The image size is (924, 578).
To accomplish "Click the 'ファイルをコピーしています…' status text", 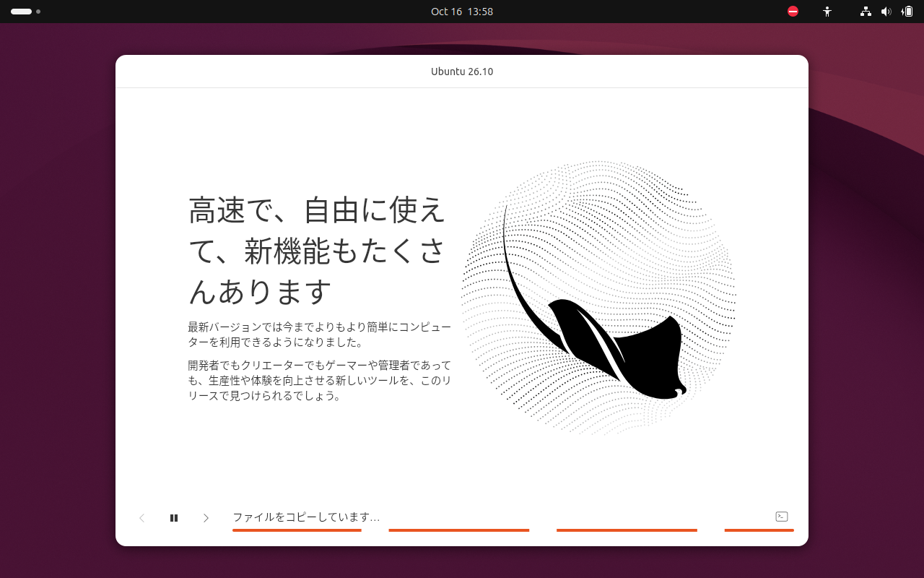I will pyautogui.click(x=306, y=517).
